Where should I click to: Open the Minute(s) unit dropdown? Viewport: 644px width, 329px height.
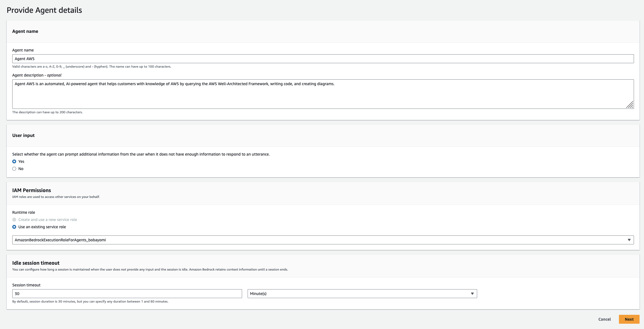362,294
